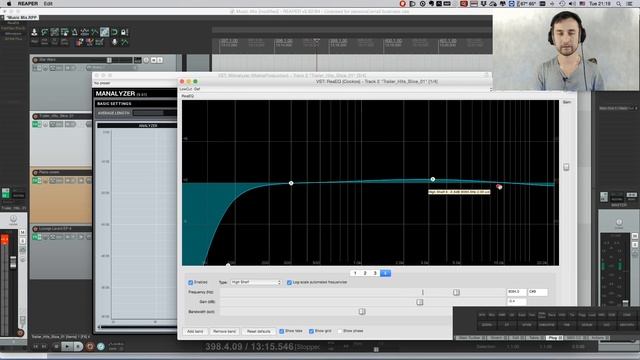The image size is (640, 360).
Task: Open macOS Spotlight search
Action: [619, 4]
